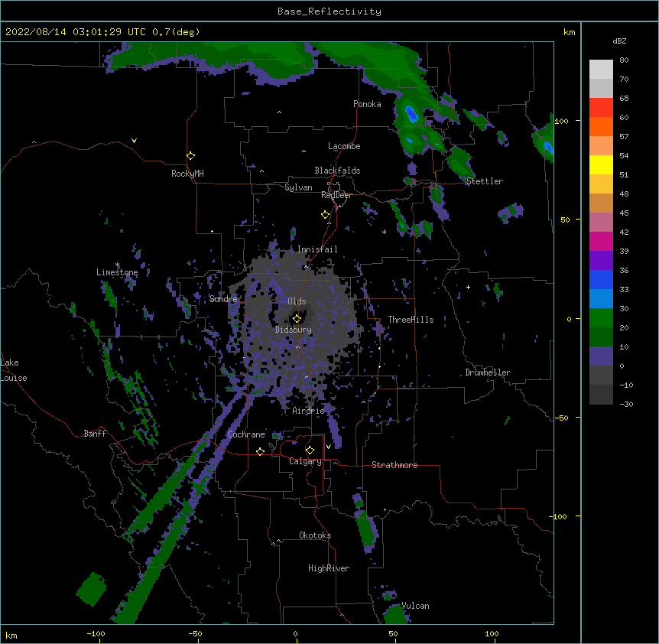The height and width of the screenshot is (644, 659).
Task: Click the radar site marker between Olds and Didsbury
Action: [x=297, y=318]
